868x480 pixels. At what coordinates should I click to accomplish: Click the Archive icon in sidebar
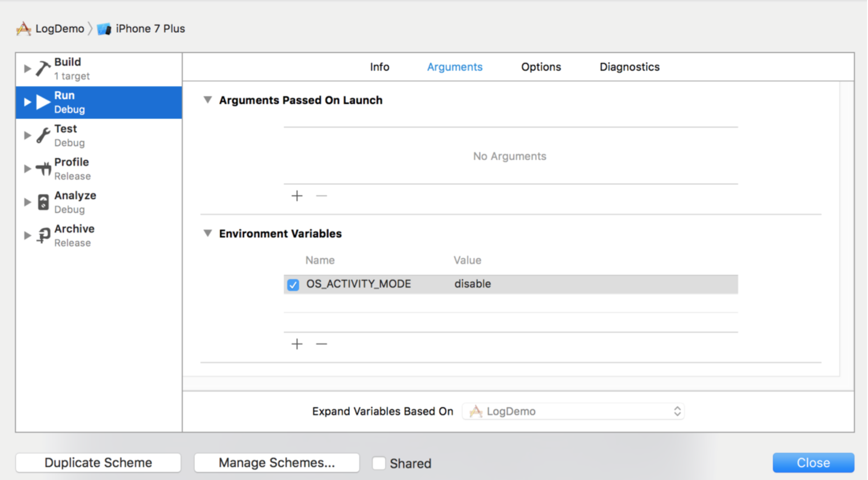[x=43, y=235]
